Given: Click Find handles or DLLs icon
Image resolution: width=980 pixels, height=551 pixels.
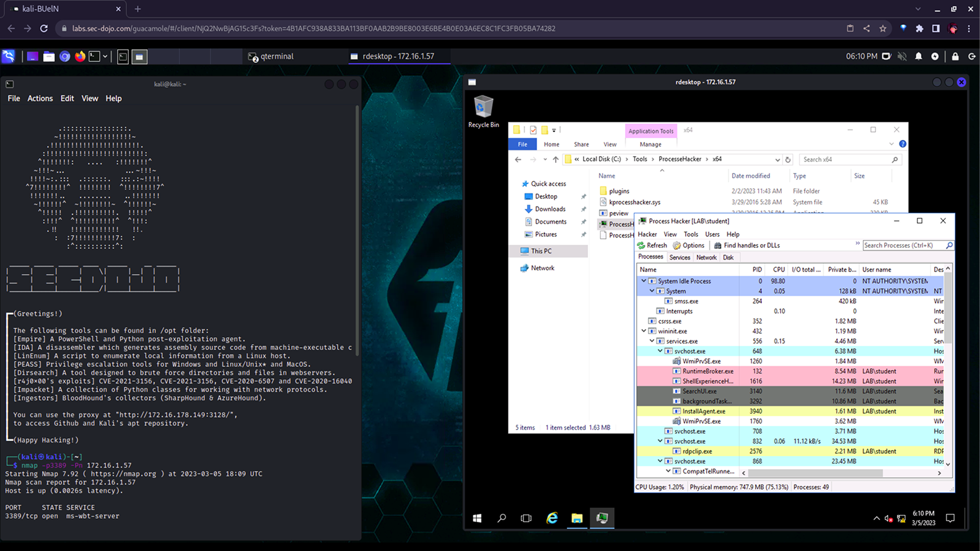Looking at the screenshot, I should (x=718, y=245).
